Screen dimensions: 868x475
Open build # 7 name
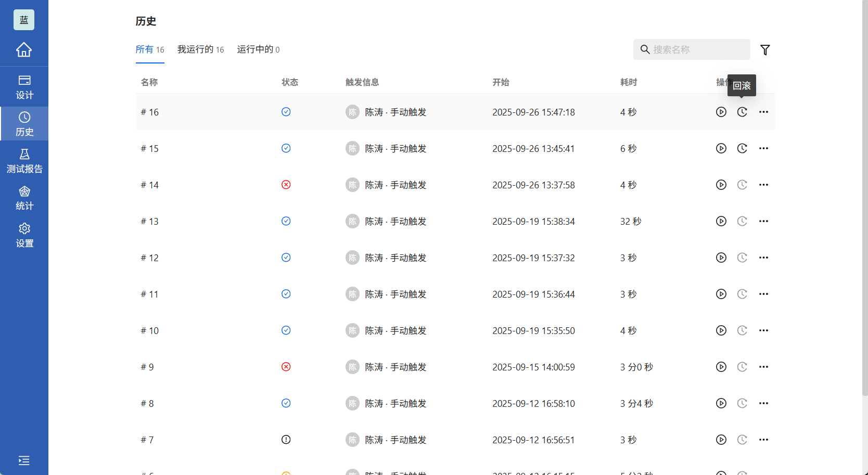pos(147,440)
